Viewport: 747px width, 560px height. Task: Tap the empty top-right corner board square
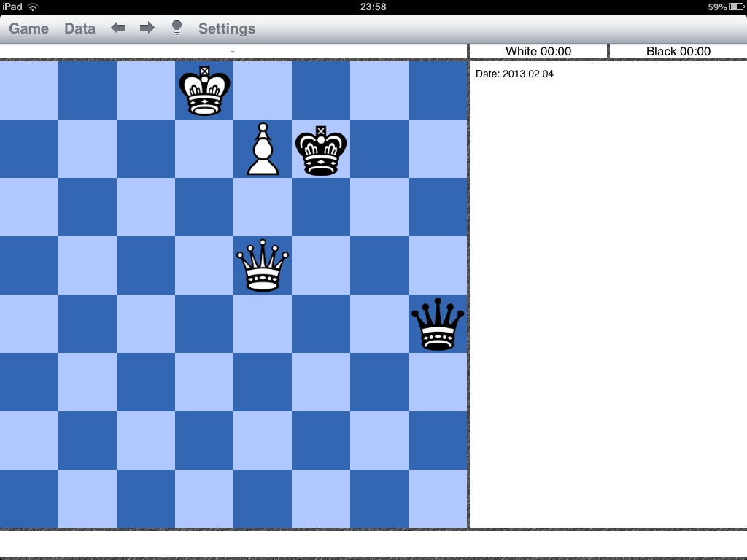point(438,90)
